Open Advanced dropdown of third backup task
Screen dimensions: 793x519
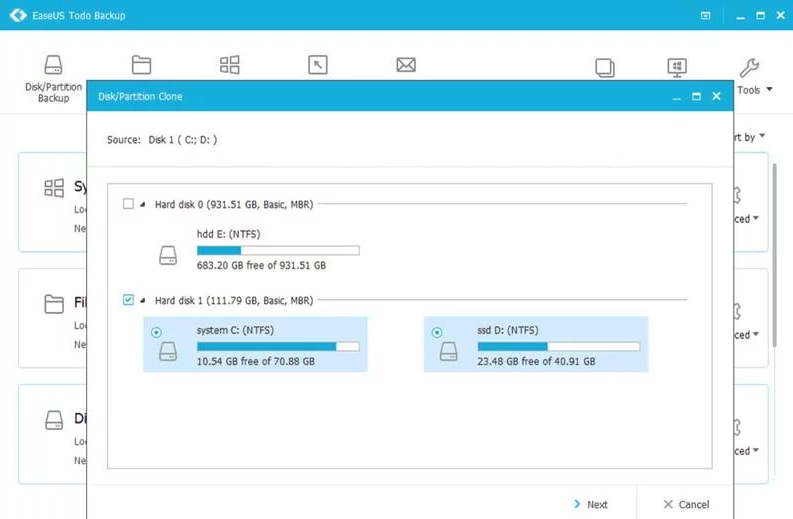pyautogui.click(x=746, y=450)
